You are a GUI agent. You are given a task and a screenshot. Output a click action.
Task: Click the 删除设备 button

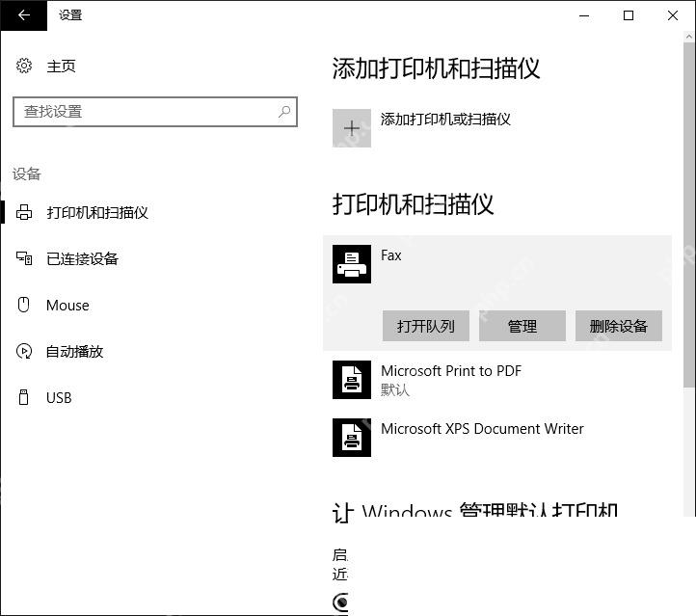pyautogui.click(x=618, y=326)
